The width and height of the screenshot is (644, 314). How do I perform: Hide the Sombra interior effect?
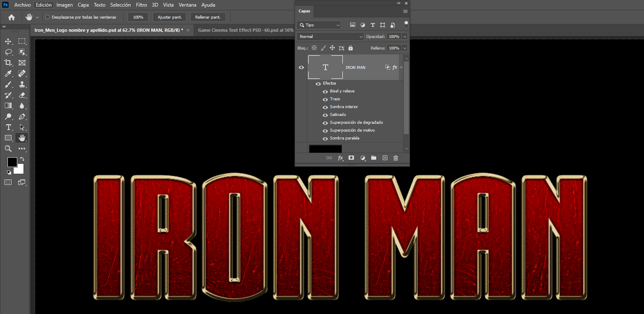coord(325,107)
